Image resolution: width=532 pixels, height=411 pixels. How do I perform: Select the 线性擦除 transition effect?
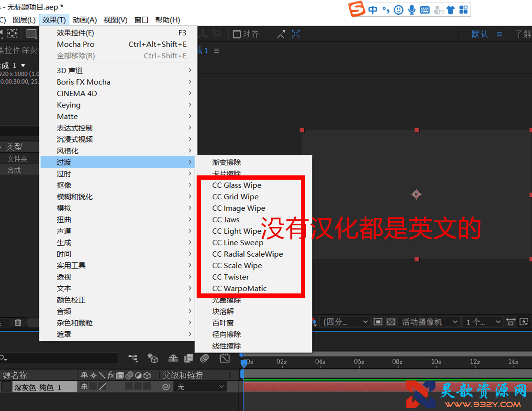tap(254, 346)
